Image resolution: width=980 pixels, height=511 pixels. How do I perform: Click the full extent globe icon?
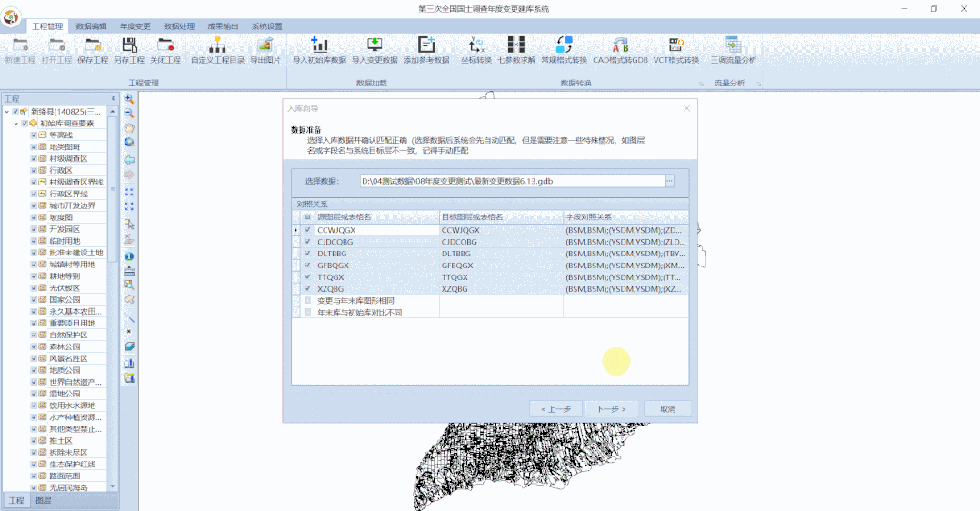pyautogui.click(x=129, y=143)
